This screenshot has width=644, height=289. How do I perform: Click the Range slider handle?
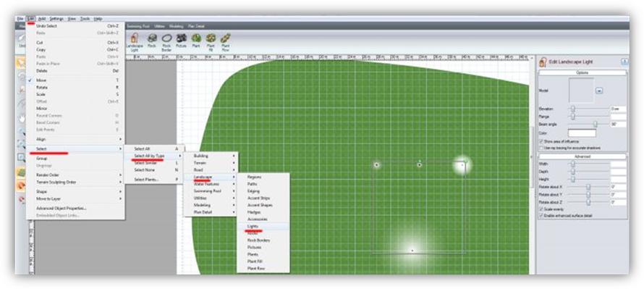pos(572,117)
